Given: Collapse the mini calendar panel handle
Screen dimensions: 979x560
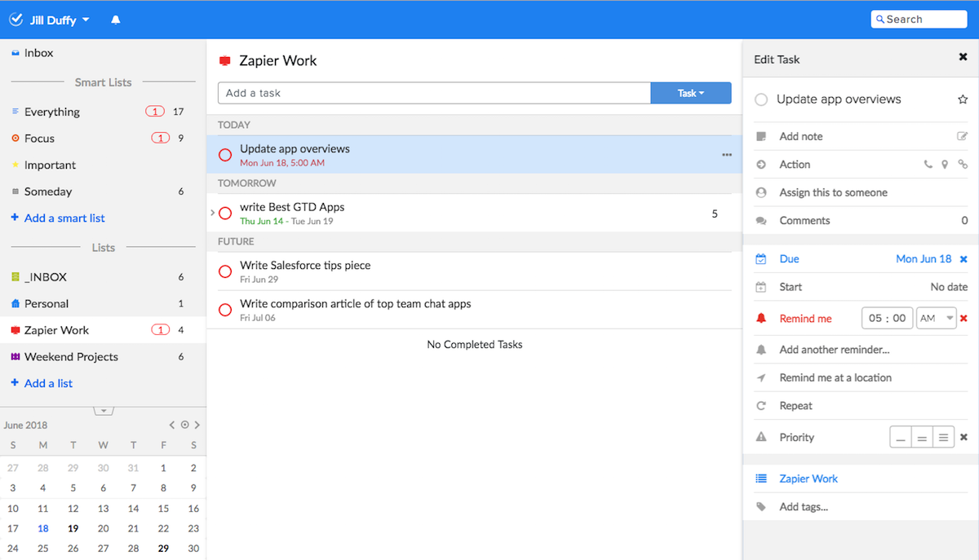Looking at the screenshot, I should 103,410.
